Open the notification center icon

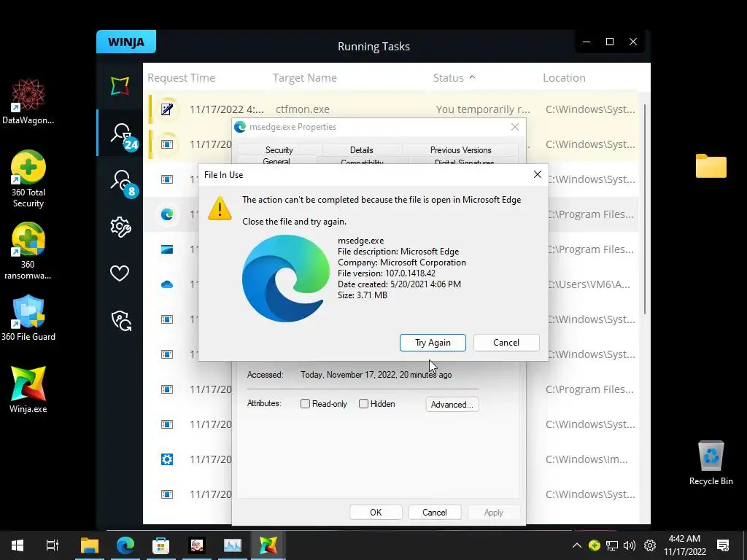point(723,545)
